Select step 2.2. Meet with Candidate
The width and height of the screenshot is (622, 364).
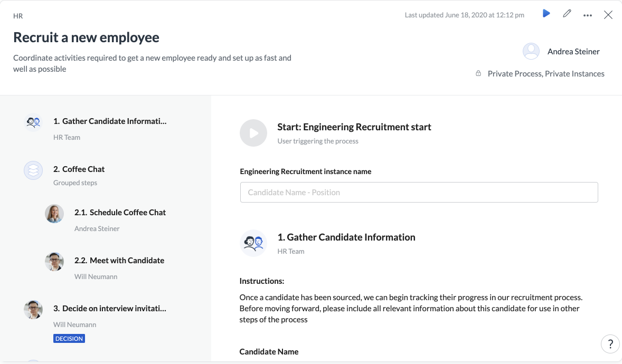pos(119,260)
